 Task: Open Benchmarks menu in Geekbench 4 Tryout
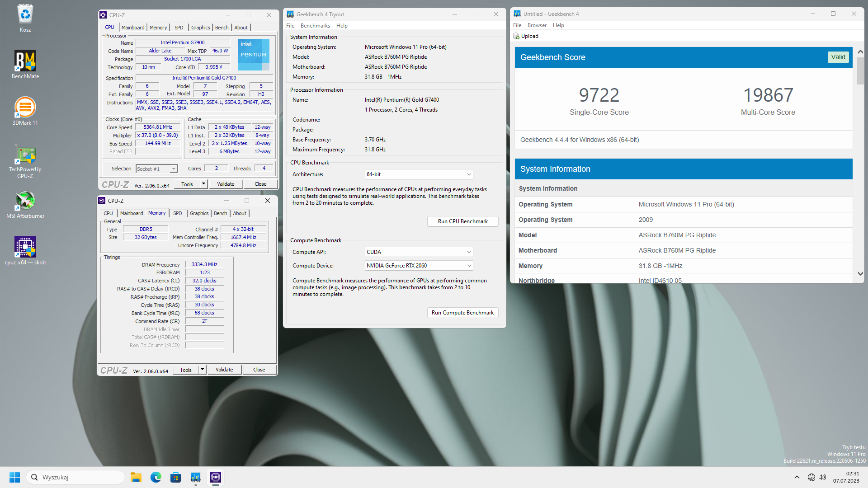(x=315, y=26)
